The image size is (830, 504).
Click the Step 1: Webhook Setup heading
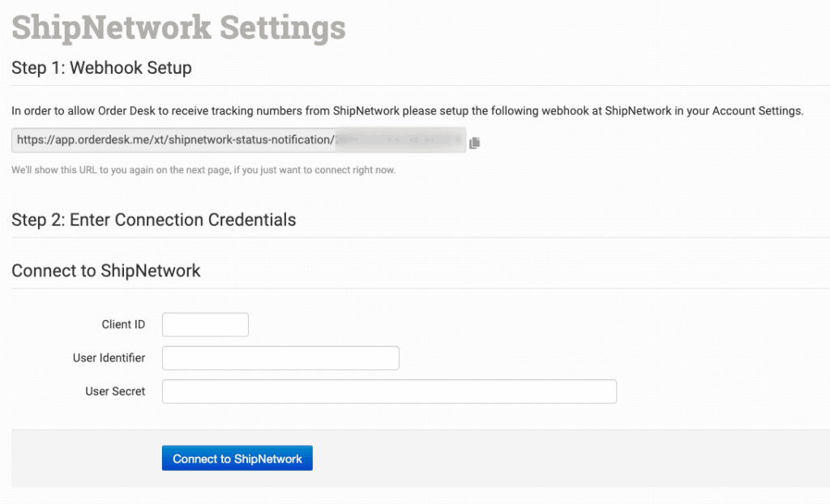[101, 68]
